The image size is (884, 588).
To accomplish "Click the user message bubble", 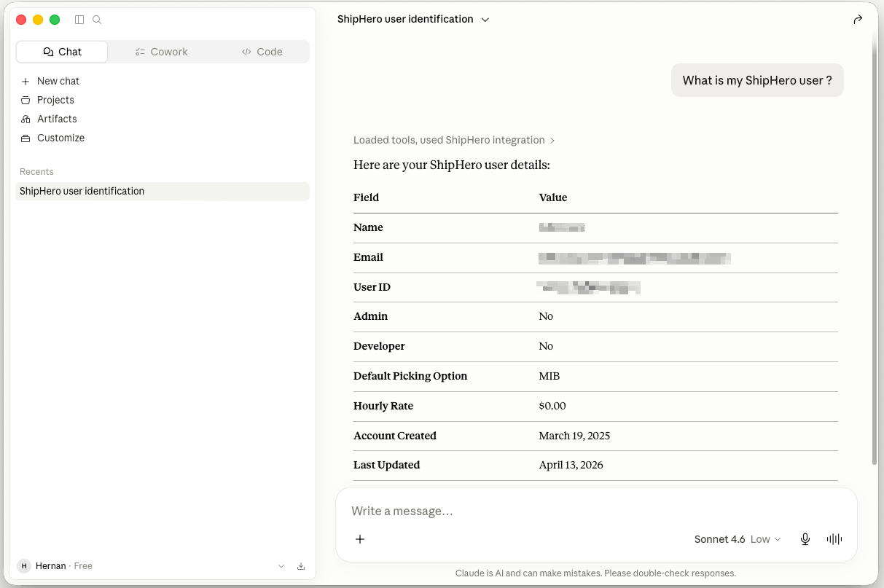I will click(x=757, y=80).
